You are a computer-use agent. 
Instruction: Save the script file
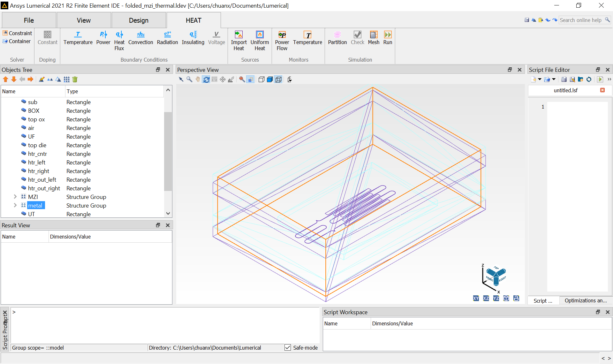click(x=564, y=79)
